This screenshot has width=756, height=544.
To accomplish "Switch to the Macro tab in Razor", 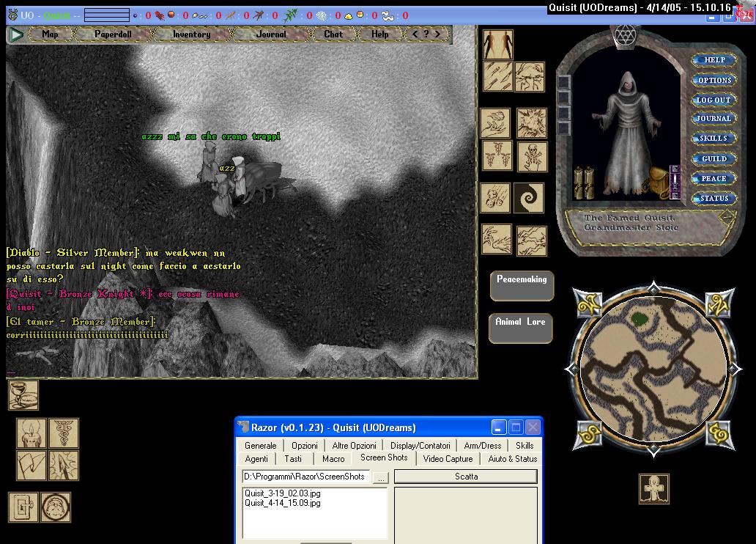I will [333, 458].
